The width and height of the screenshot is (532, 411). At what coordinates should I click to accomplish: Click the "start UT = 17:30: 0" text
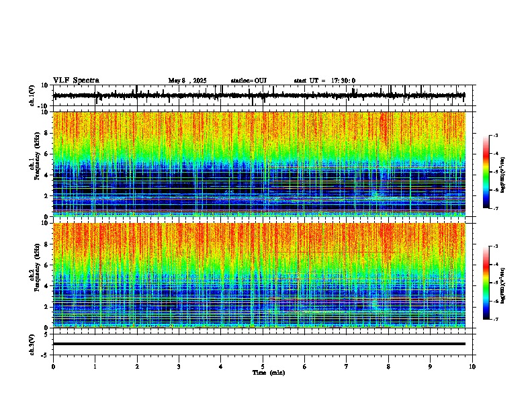(324, 81)
